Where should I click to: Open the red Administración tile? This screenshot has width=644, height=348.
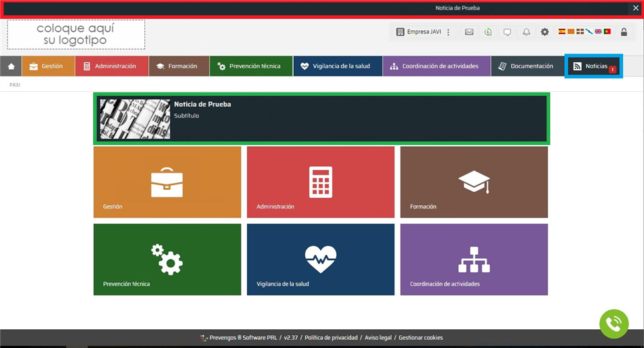(x=320, y=182)
